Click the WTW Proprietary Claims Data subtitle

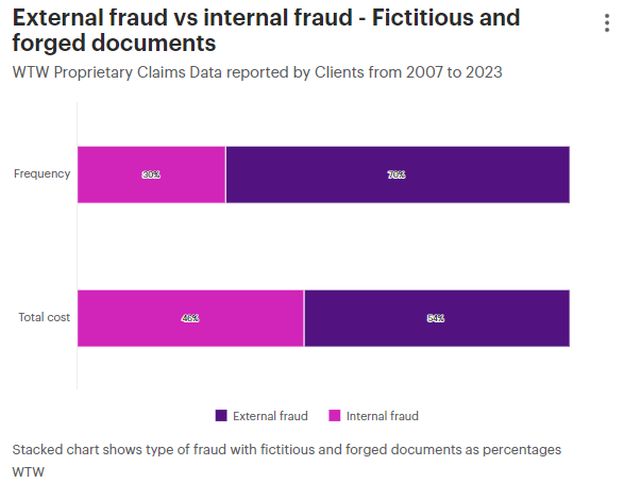coord(258,72)
